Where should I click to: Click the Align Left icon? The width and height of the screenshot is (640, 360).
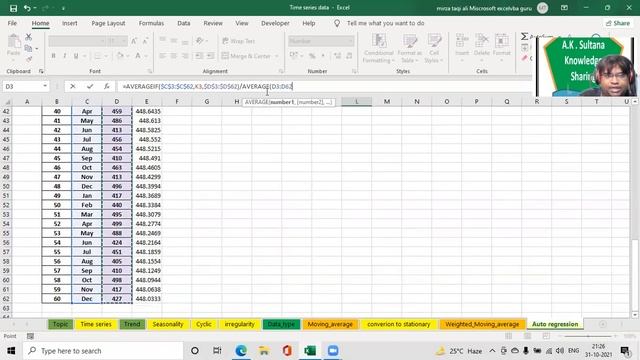click(x=163, y=56)
